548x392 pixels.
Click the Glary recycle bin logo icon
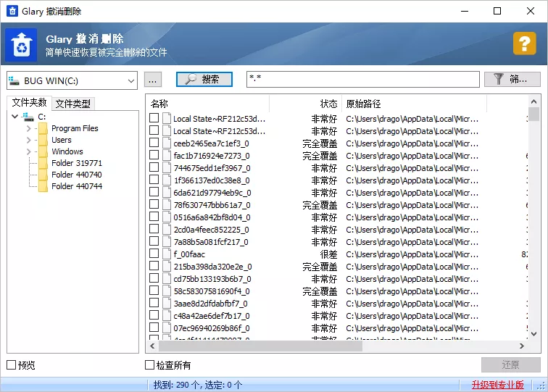tap(21, 45)
